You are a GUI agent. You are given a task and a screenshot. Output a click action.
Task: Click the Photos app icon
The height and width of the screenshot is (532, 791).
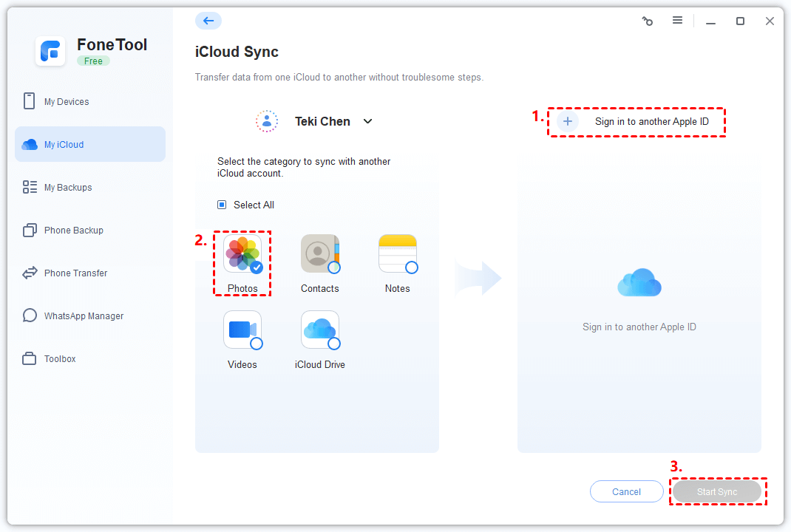pyautogui.click(x=242, y=253)
